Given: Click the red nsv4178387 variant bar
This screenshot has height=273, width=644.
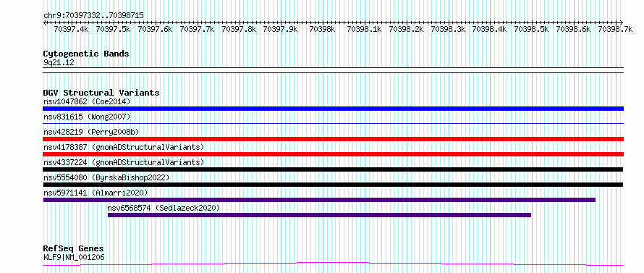Looking at the screenshot, I should (333, 154).
